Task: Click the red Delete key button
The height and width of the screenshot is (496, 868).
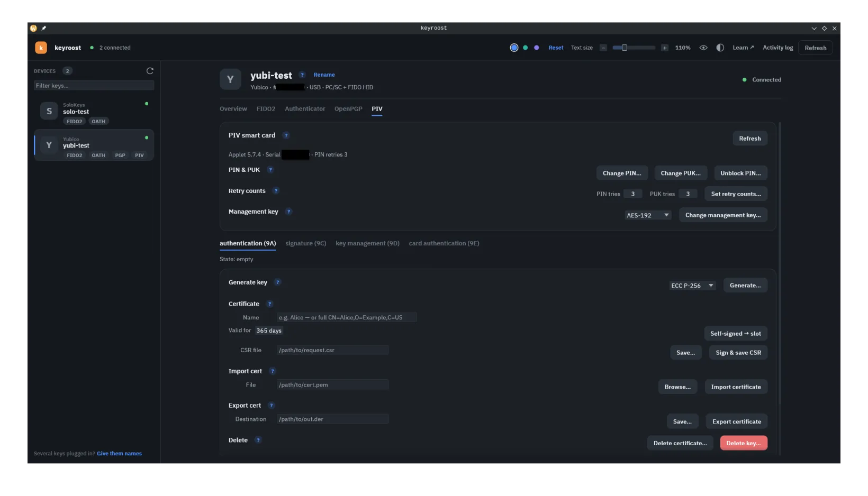Action: coord(744,443)
